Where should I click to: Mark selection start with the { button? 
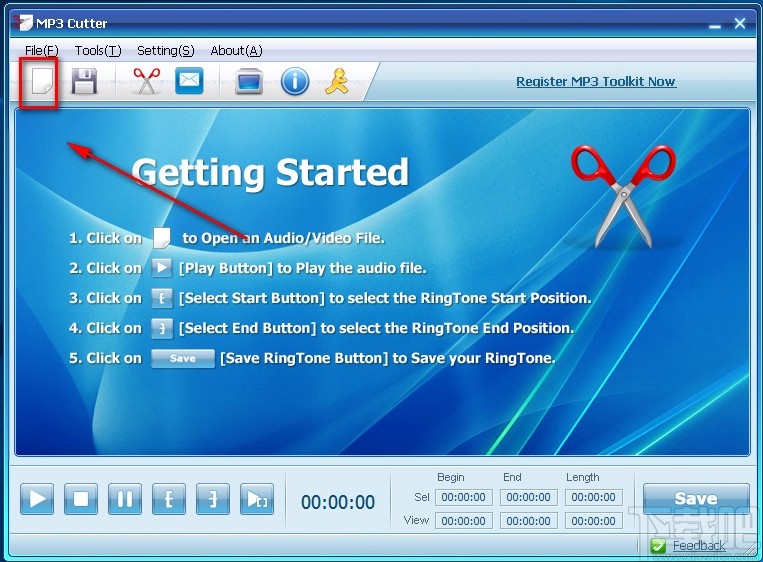(x=169, y=499)
